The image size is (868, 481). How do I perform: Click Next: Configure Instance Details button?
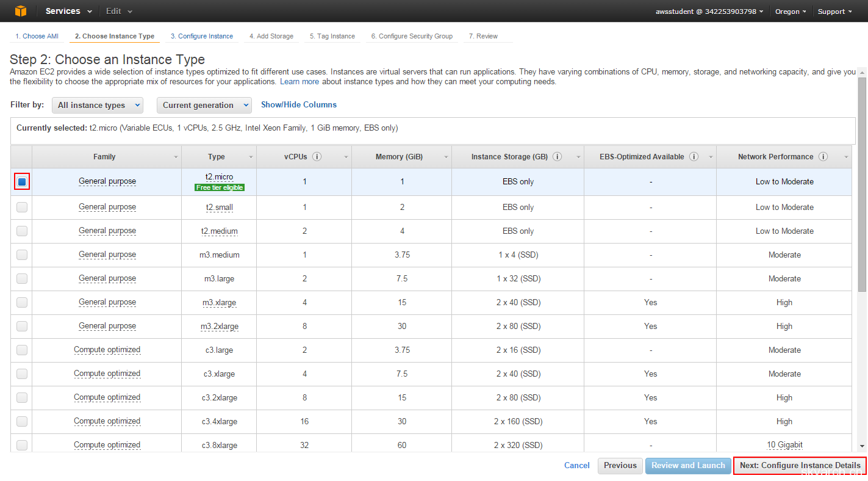(800, 465)
